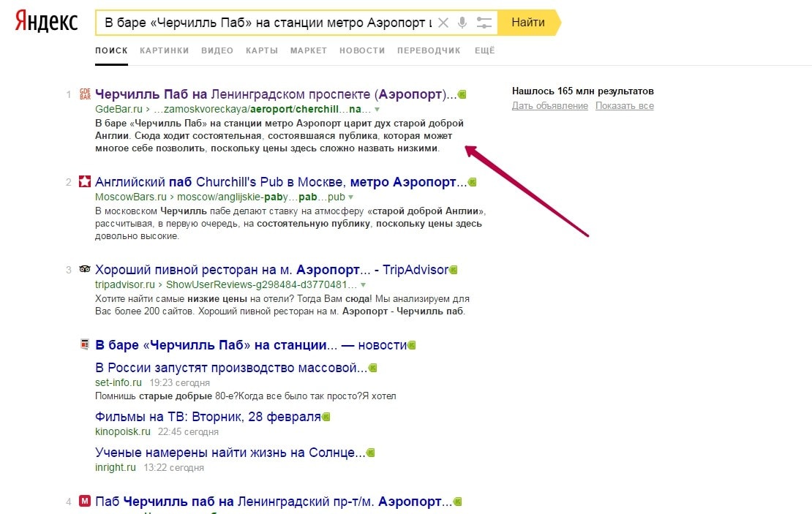The width and height of the screenshot is (812, 514).
Task: Click the GdeBar favicon of result 1
Action: (85, 94)
